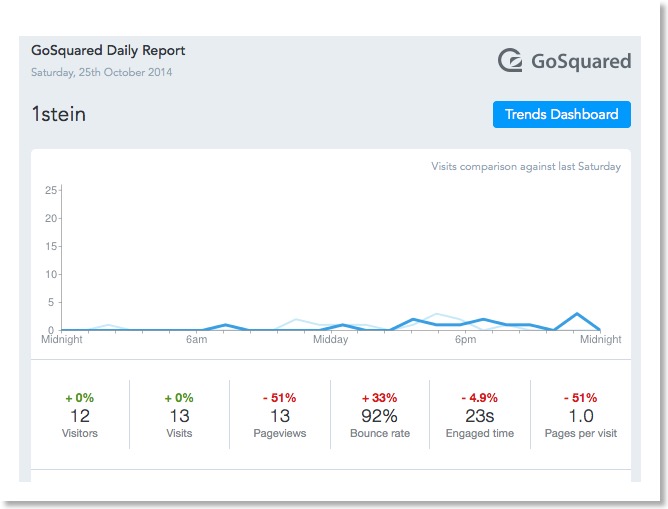Image resolution: width=668 pixels, height=509 pixels.
Task: Click the Engaged time label
Action: tap(480, 433)
